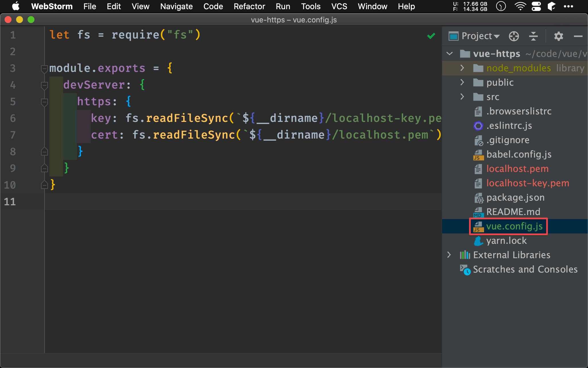The image size is (588, 368).
Task: Open Control Center toggles icon
Action: (x=536, y=6)
